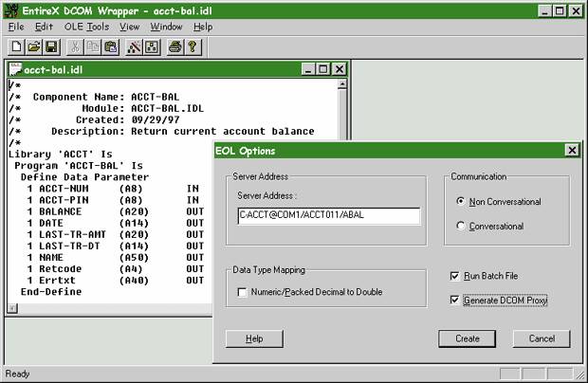Open the Edit menu
Screen dimensions: 588x383
tap(44, 27)
